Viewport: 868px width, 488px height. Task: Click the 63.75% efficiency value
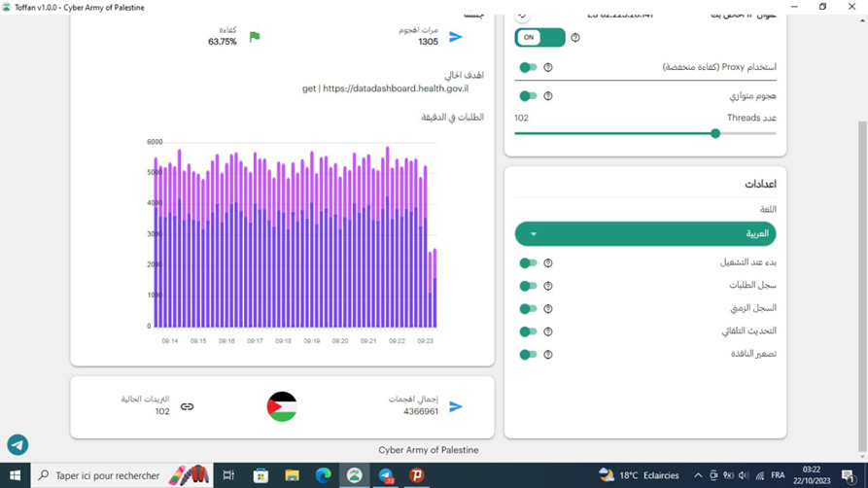point(222,42)
